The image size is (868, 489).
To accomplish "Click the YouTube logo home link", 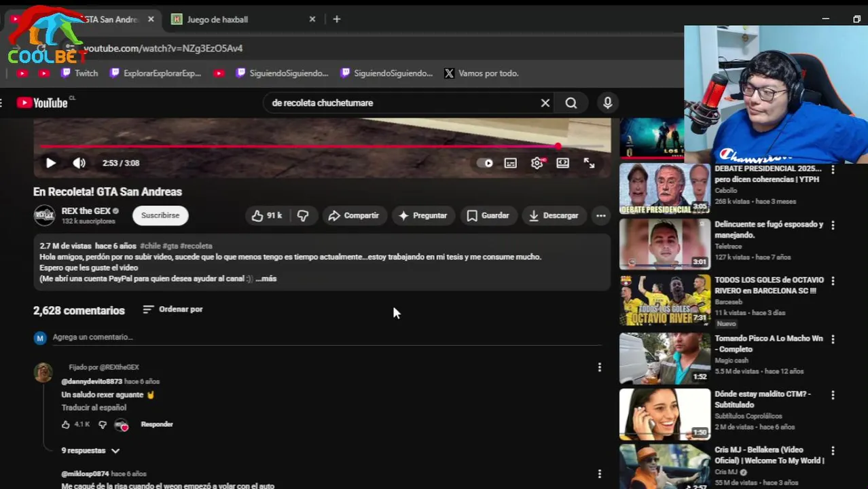I will pyautogui.click(x=42, y=103).
